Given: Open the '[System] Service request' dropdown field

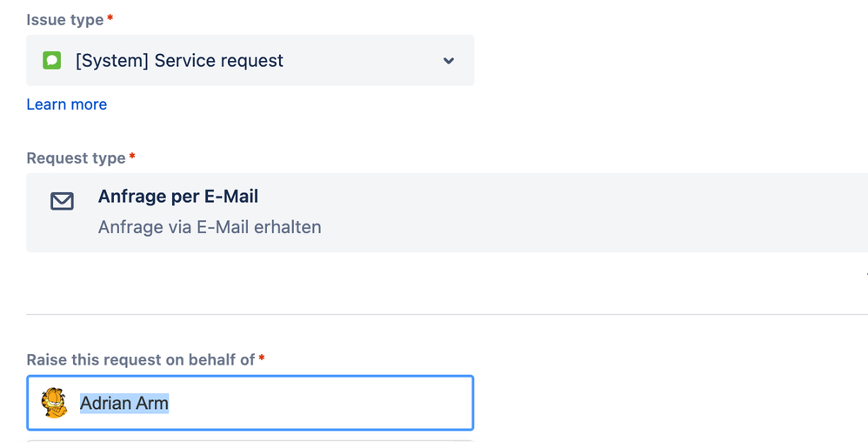Looking at the screenshot, I should pos(250,60).
